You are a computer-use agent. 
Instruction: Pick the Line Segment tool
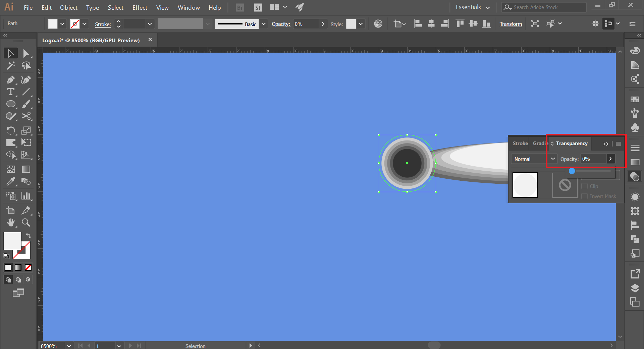point(26,92)
